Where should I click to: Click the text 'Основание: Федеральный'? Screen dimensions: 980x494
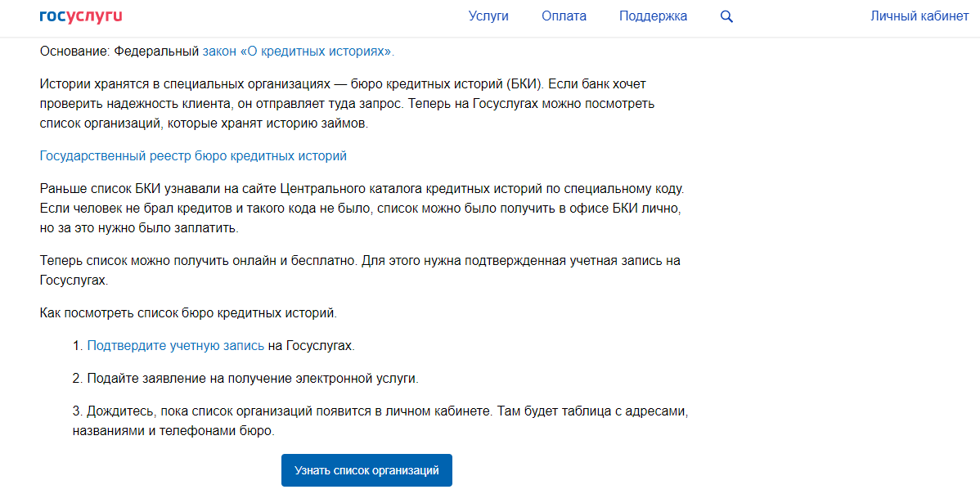119,52
